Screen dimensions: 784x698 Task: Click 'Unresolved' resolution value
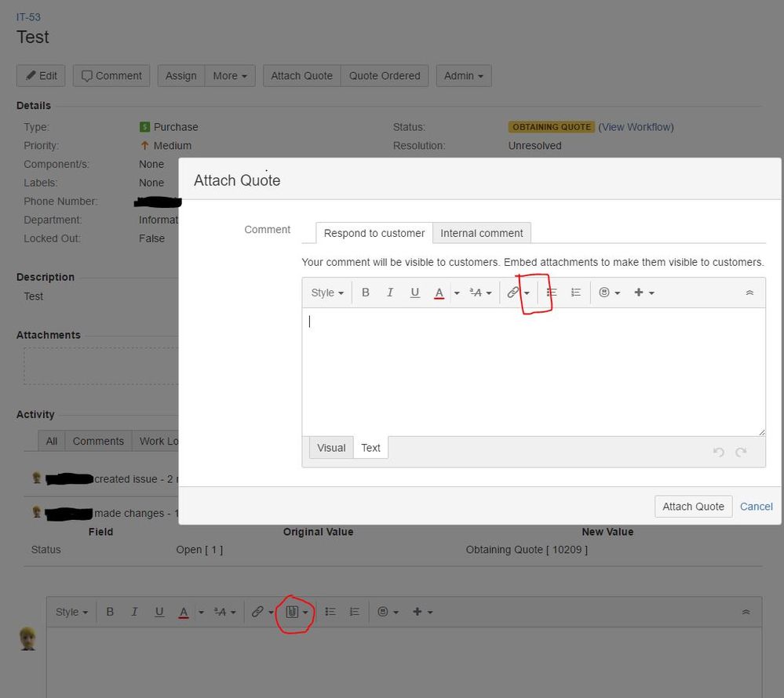[x=534, y=146]
